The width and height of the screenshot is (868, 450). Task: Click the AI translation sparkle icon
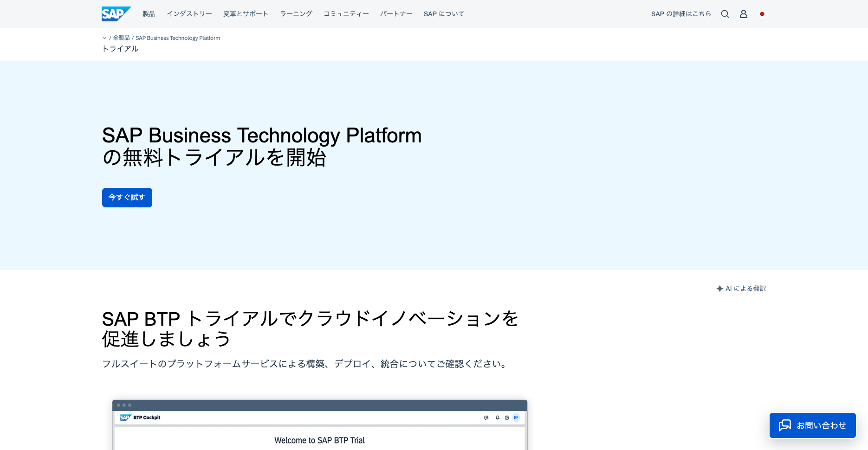tap(720, 289)
